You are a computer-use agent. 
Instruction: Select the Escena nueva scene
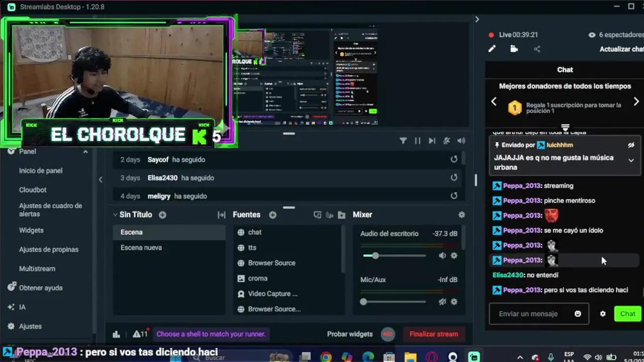(169, 247)
